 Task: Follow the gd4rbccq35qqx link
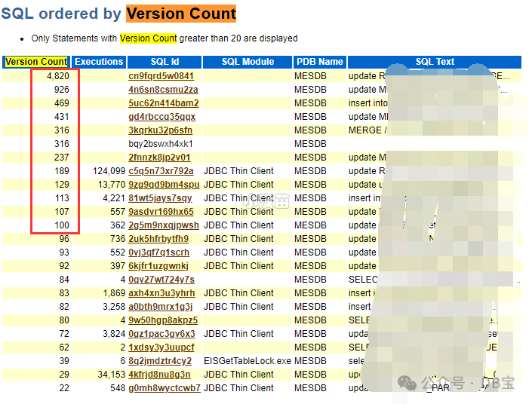161,117
